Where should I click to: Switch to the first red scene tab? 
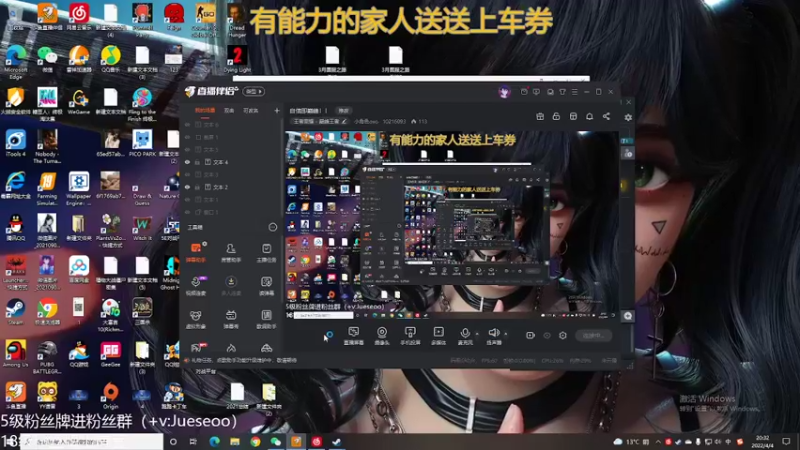(205, 110)
